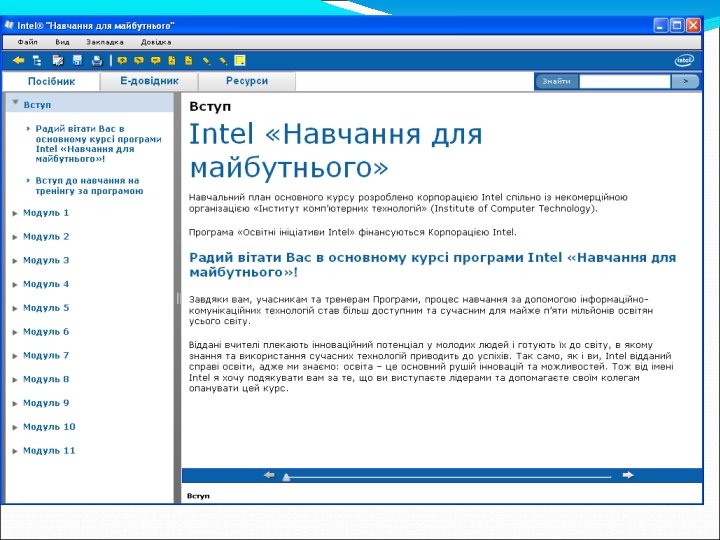The image size is (720, 540).
Task: Click the Знайти search button
Action: click(556, 81)
